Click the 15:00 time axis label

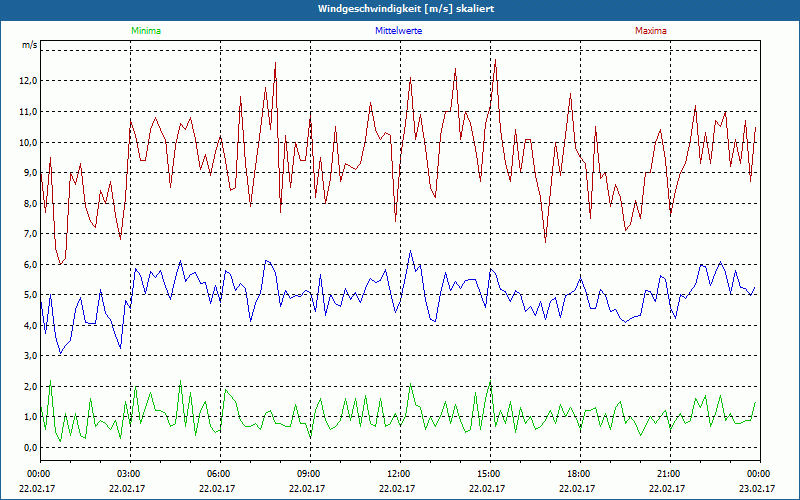(488, 474)
